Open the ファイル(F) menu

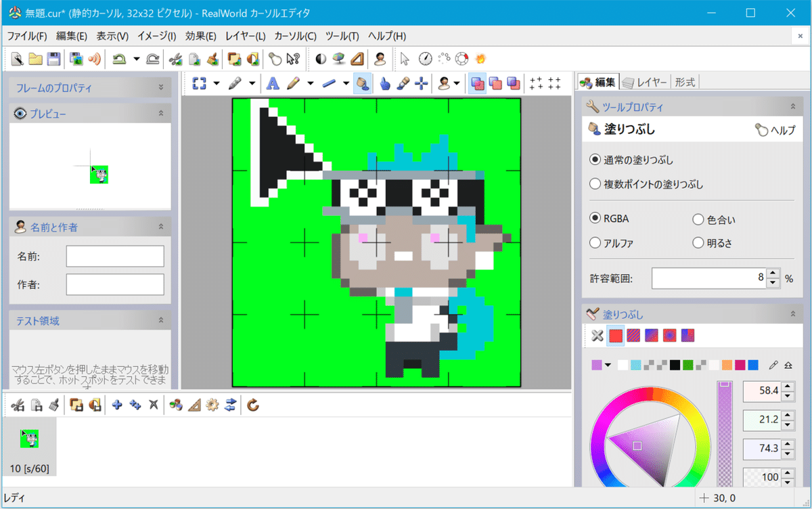click(27, 36)
